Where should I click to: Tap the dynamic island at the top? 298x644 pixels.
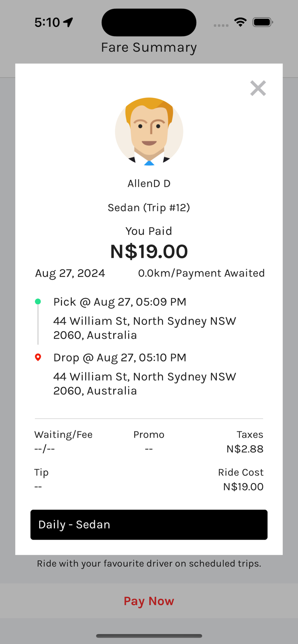[149, 22]
